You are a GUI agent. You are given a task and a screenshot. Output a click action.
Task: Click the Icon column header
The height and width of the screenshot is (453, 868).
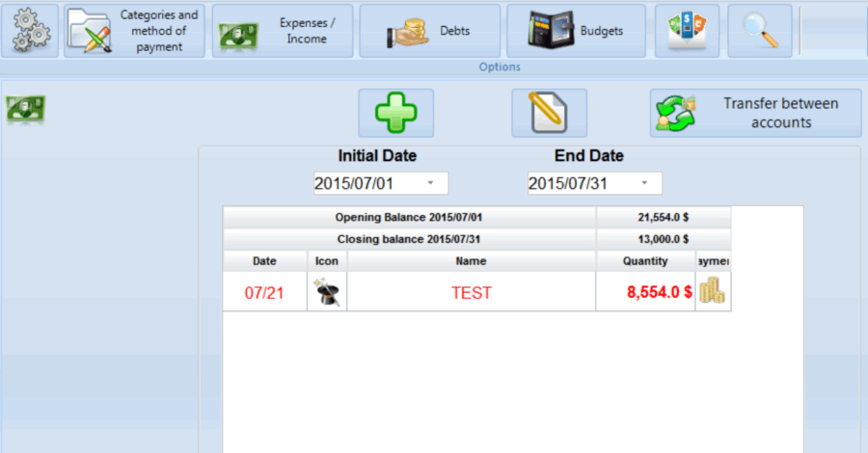click(x=327, y=261)
